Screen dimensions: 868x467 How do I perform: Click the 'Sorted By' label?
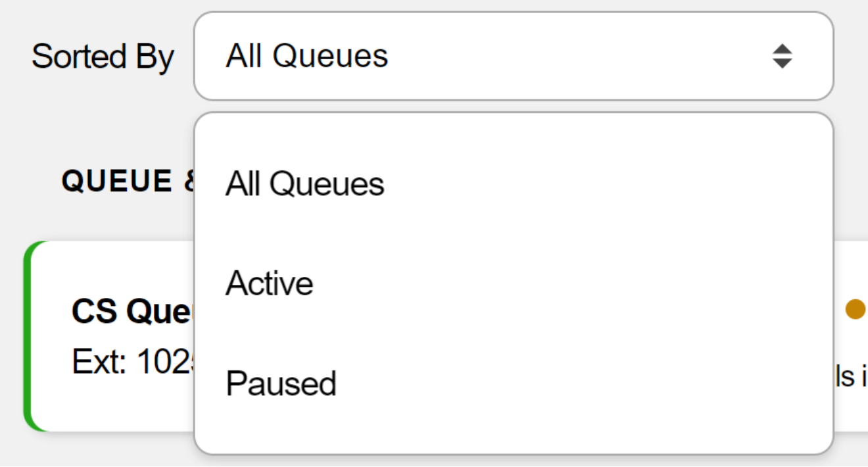pos(103,56)
